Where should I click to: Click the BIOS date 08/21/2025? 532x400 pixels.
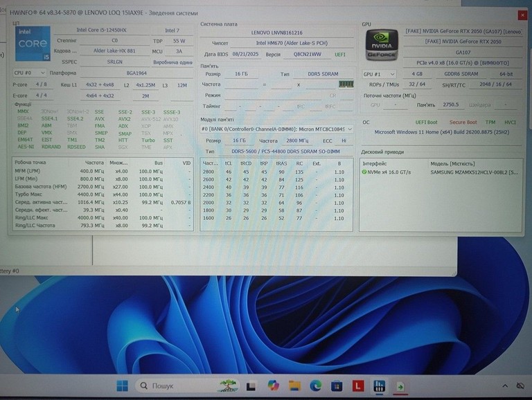point(245,54)
